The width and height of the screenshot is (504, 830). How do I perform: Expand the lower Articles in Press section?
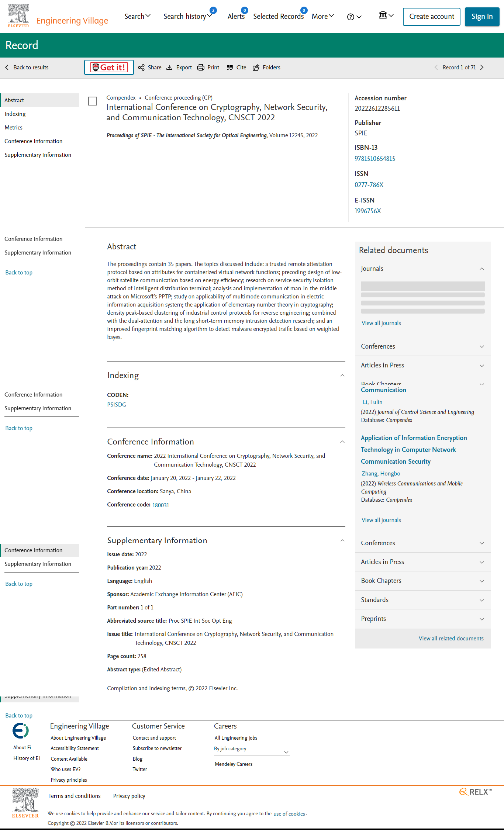coord(423,562)
